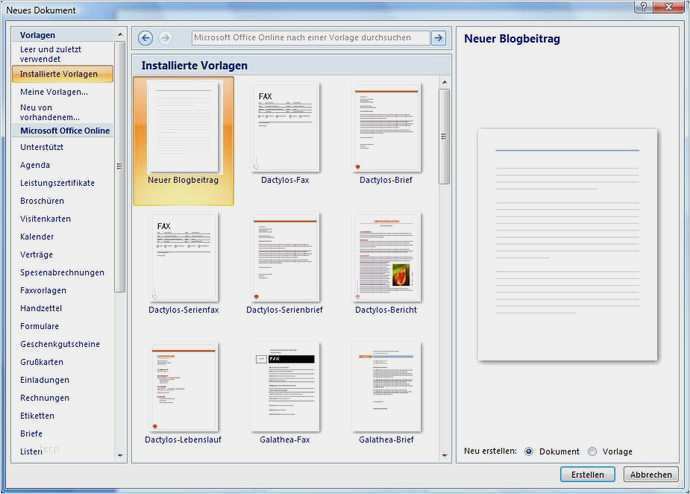Select the Dokument radio button
The height and width of the screenshot is (494, 690).
[x=529, y=451]
